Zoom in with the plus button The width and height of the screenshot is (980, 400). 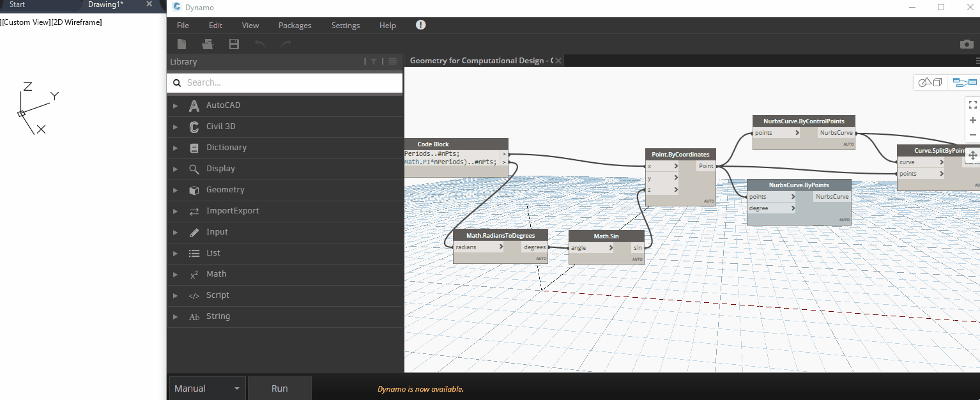click(973, 120)
